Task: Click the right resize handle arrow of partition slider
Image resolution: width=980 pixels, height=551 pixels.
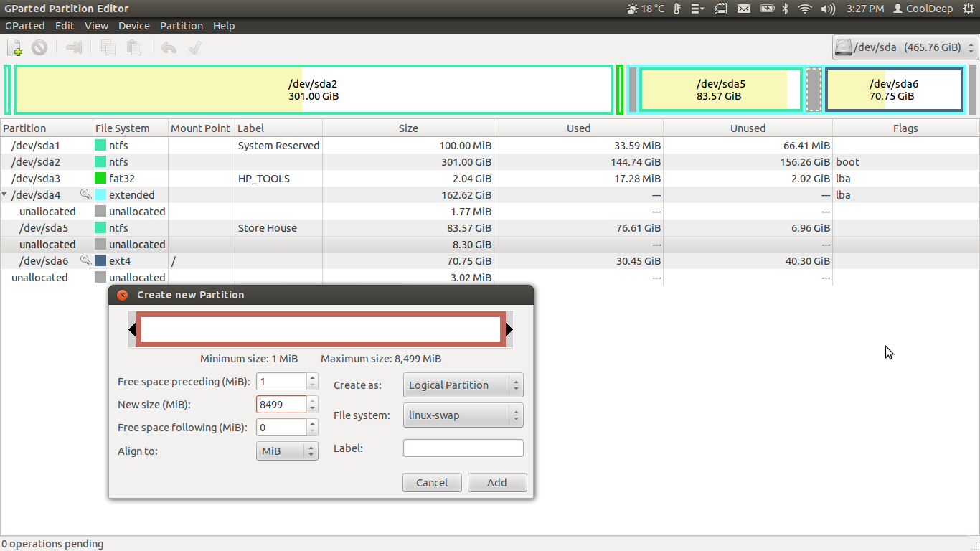Action: 509,330
